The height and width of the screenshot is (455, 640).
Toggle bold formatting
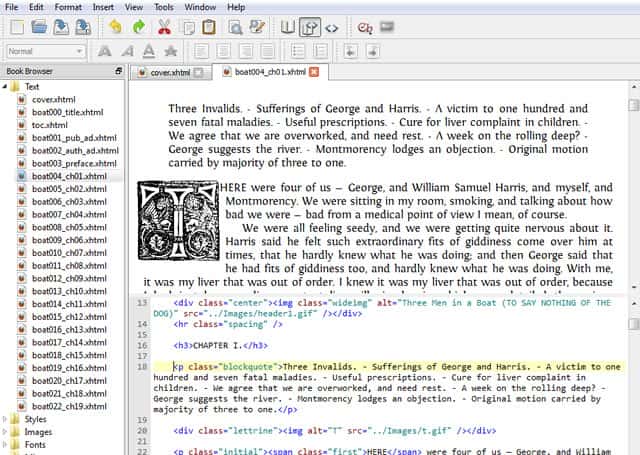click(x=104, y=51)
